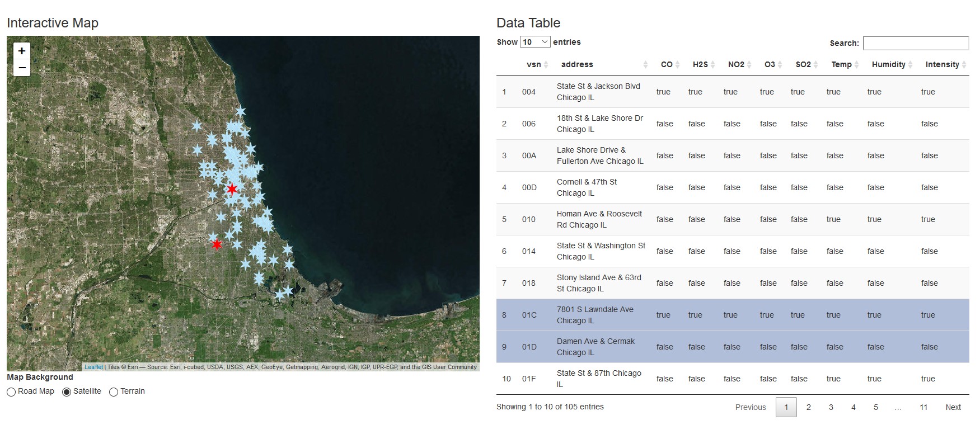980x434 pixels.
Task: Select row State St & Washington St
Action: pyautogui.click(x=733, y=251)
